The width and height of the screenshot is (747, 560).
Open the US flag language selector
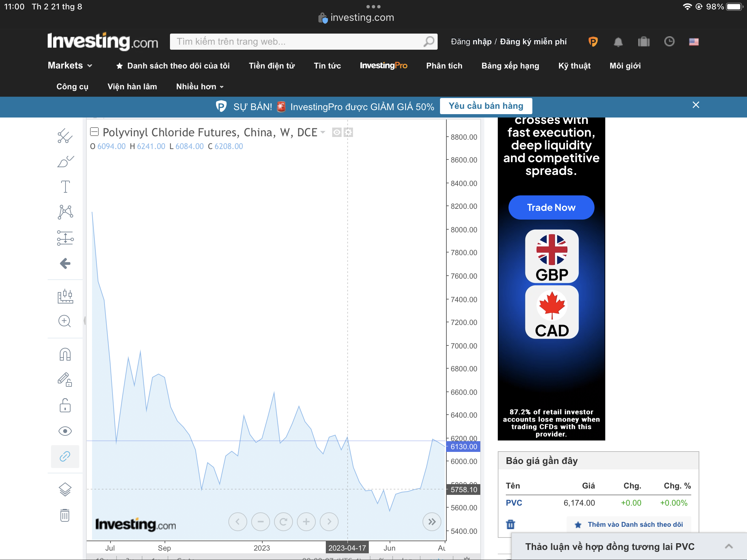point(694,42)
